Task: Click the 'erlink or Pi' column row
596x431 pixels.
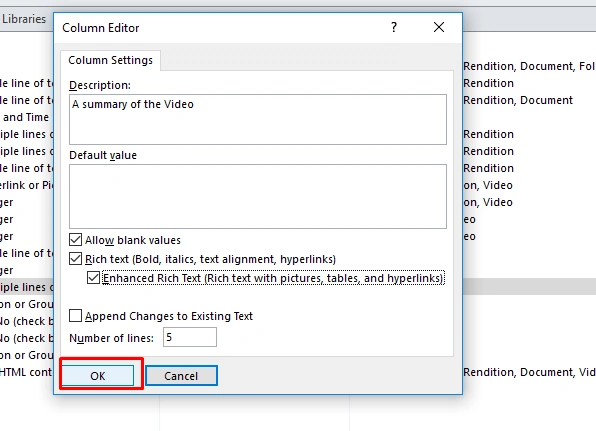Action: tap(27, 185)
